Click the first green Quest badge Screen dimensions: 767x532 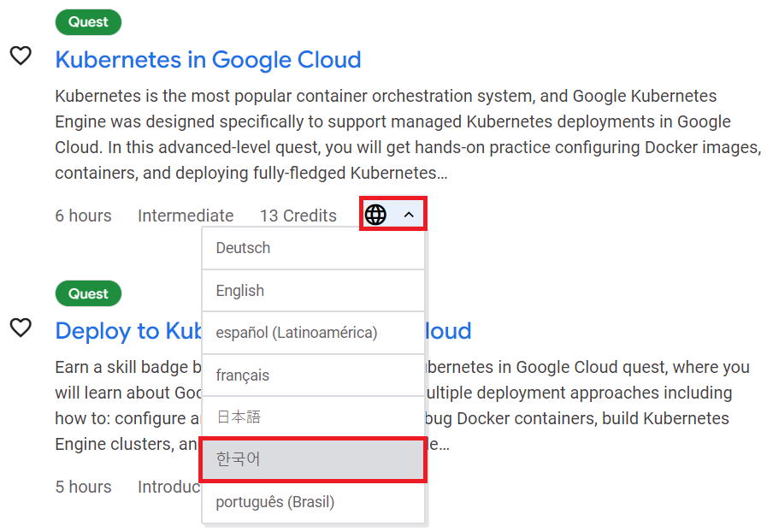88,22
